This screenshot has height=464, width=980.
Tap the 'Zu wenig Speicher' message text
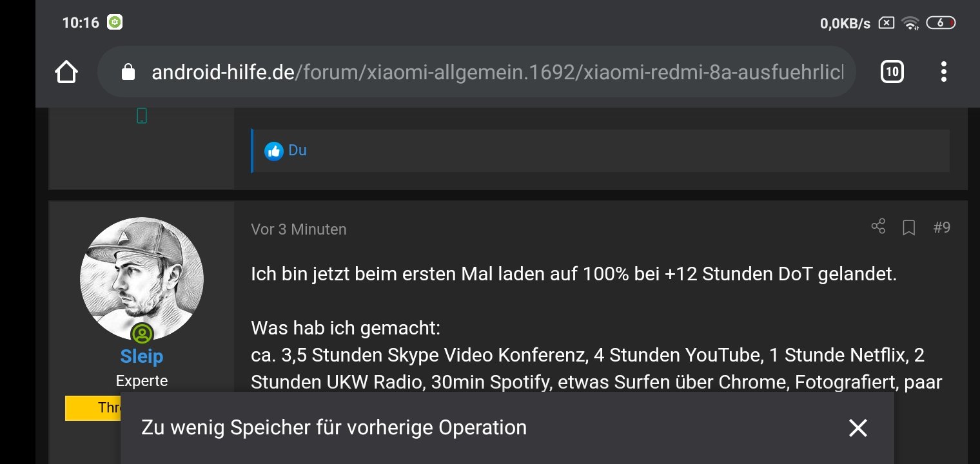point(334,427)
